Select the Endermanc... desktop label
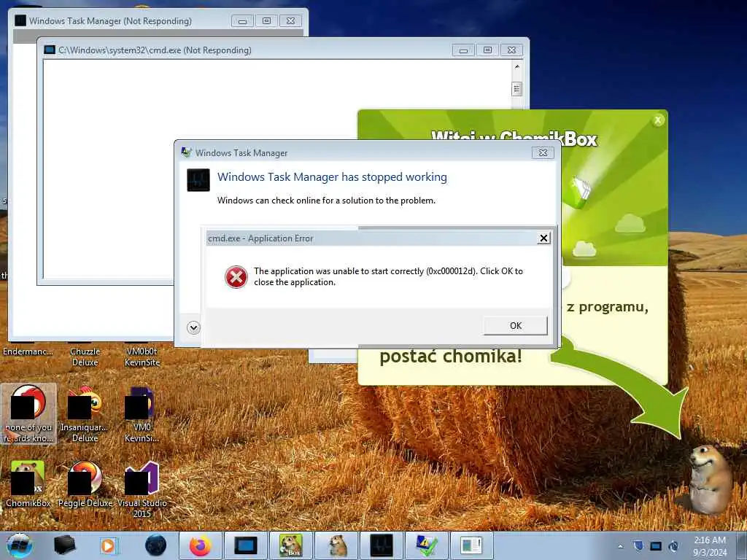Image resolution: width=747 pixels, height=560 pixels. coord(28,351)
